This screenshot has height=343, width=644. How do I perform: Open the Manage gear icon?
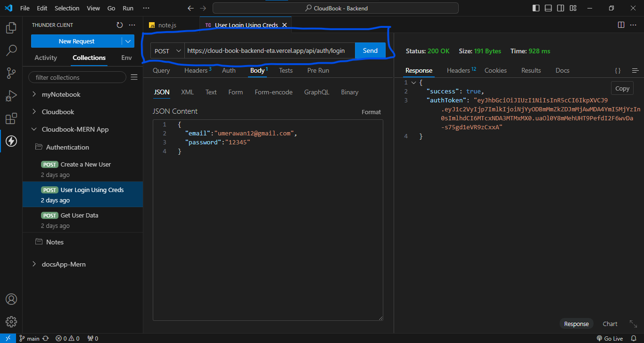tap(11, 322)
